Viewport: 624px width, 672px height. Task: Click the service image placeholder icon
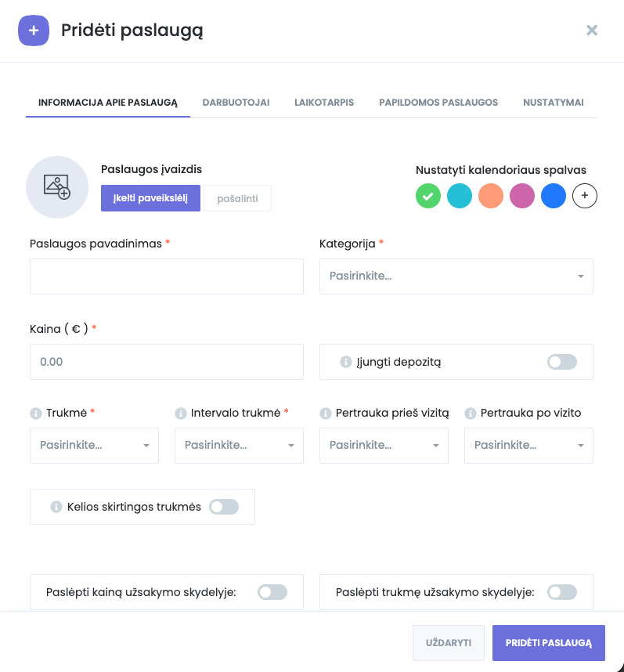[x=57, y=186]
